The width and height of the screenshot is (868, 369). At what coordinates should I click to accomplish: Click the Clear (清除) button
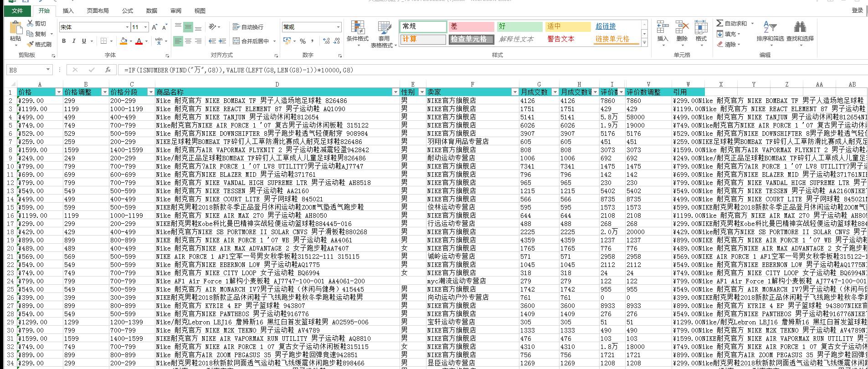click(728, 44)
